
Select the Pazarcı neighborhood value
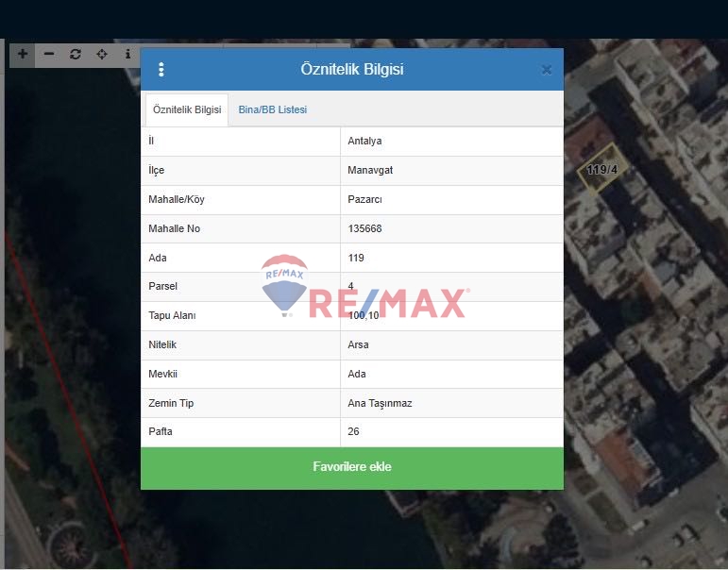click(364, 200)
